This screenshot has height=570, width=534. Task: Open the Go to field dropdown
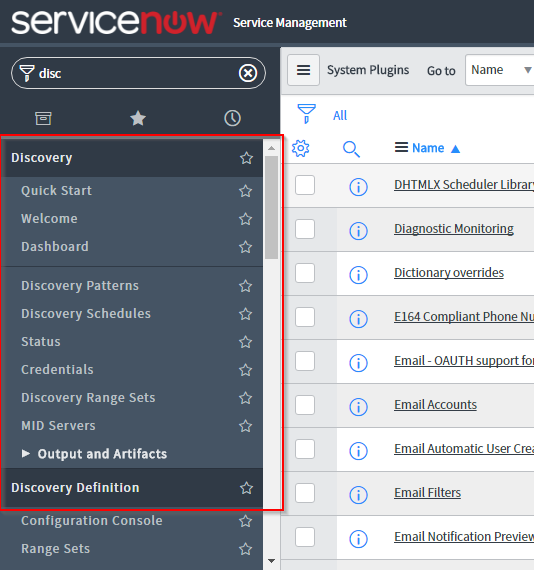[499, 70]
